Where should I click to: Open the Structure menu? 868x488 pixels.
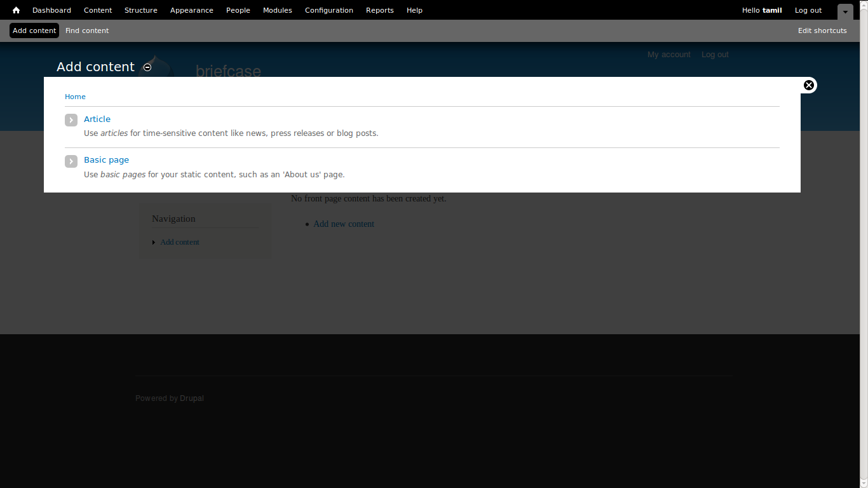140,10
